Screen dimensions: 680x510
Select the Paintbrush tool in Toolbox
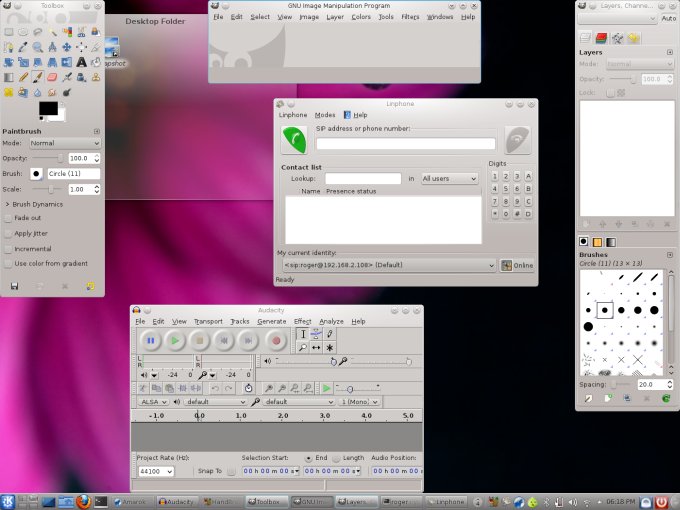coord(38,77)
